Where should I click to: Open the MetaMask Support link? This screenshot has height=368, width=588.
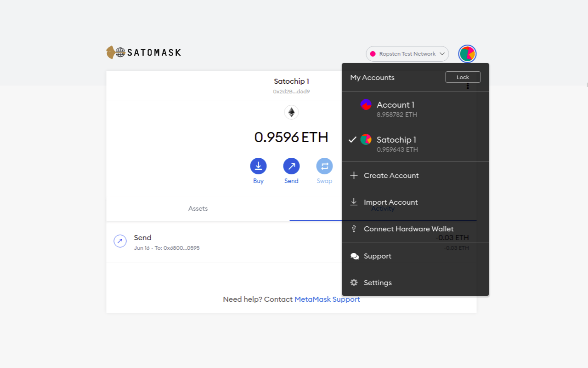327,299
